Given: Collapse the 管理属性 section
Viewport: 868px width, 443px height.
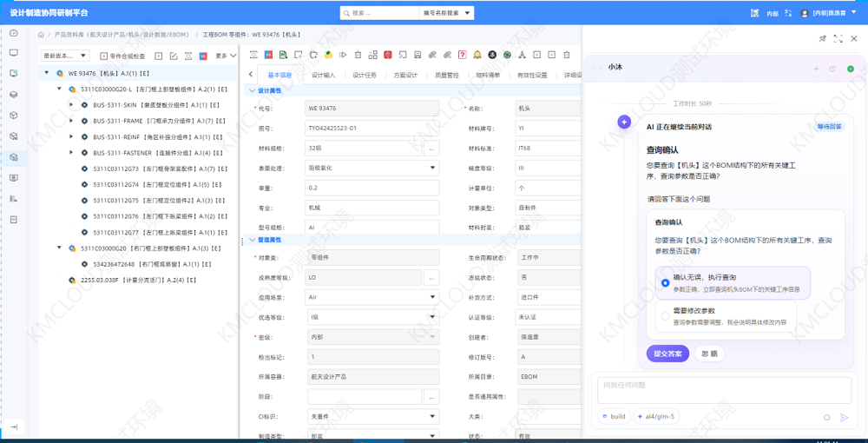Looking at the screenshot, I should coord(253,240).
